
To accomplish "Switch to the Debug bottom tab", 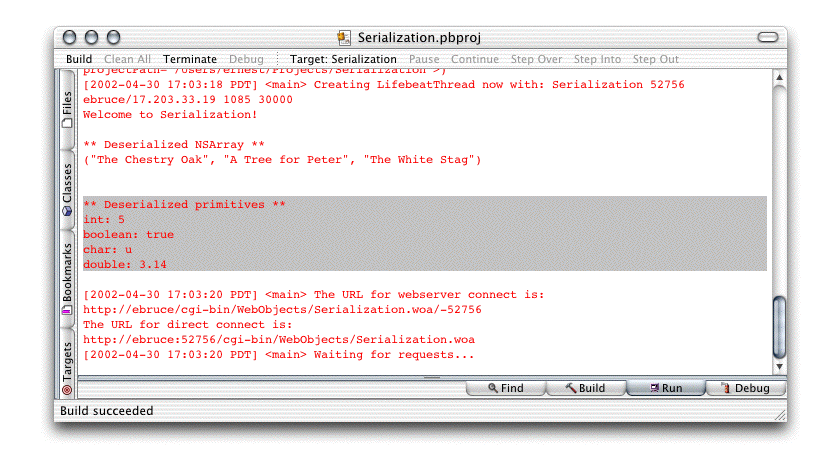I will (x=746, y=388).
